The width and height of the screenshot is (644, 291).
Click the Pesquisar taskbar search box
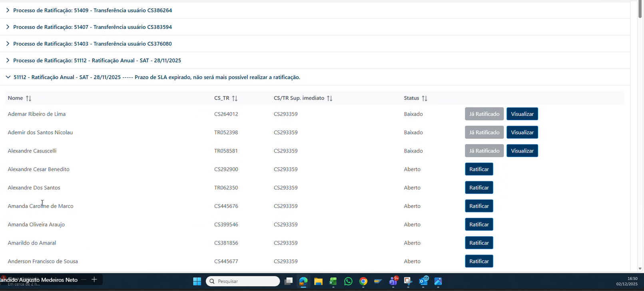click(243, 281)
